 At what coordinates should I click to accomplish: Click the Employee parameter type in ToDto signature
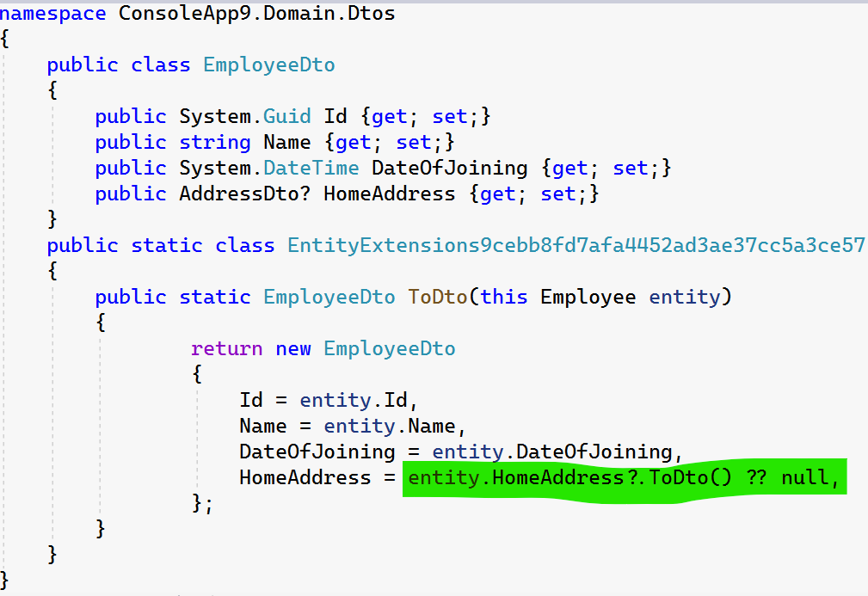(588, 298)
